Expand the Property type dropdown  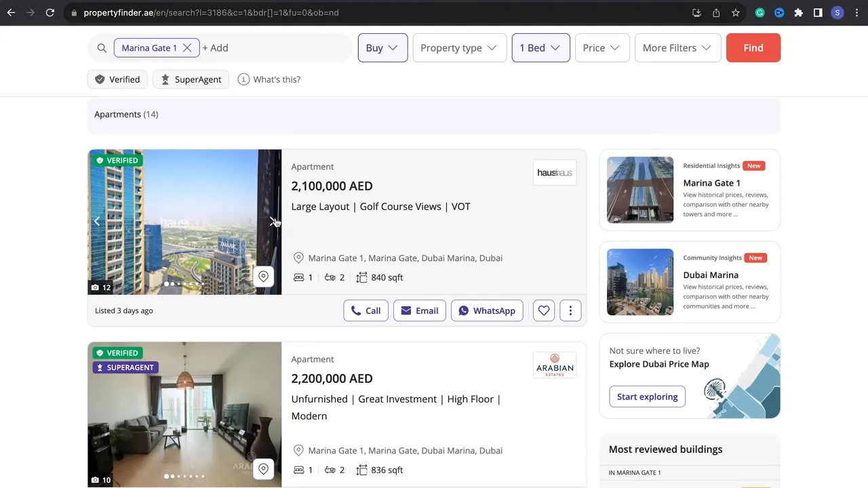(x=459, y=48)
